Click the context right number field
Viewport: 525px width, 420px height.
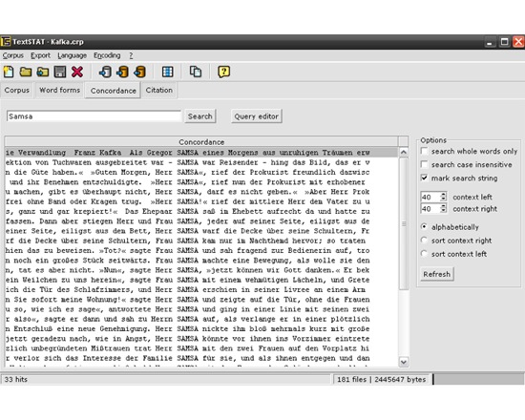430,209
